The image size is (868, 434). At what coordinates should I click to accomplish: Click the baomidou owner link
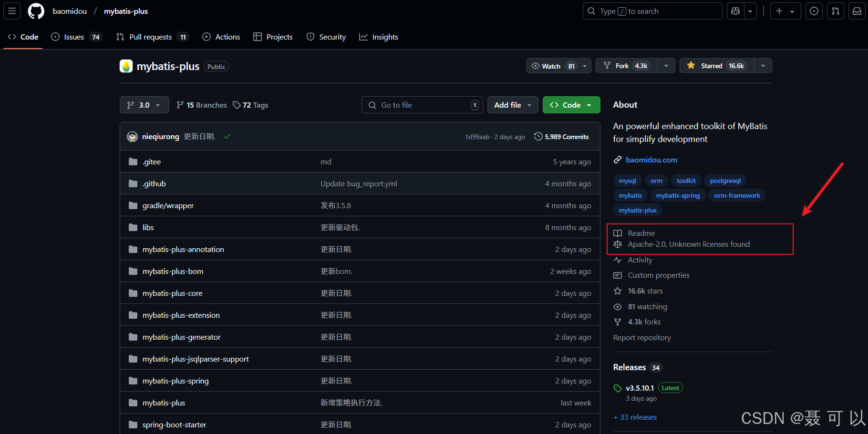point(70,11)
